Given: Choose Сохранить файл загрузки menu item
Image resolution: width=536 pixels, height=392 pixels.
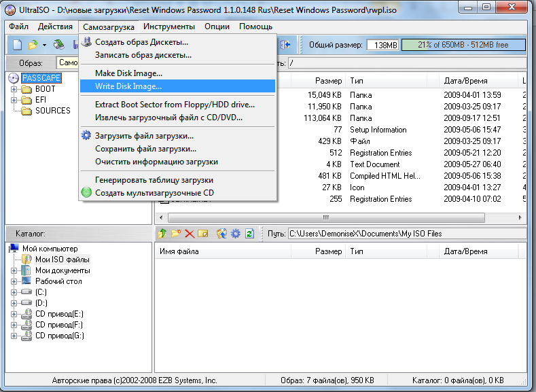Looking at the screenshot, I should (x=177, y=149).
